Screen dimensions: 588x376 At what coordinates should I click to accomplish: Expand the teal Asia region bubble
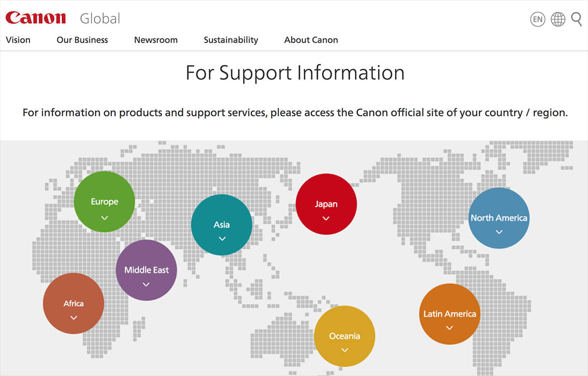221,225
